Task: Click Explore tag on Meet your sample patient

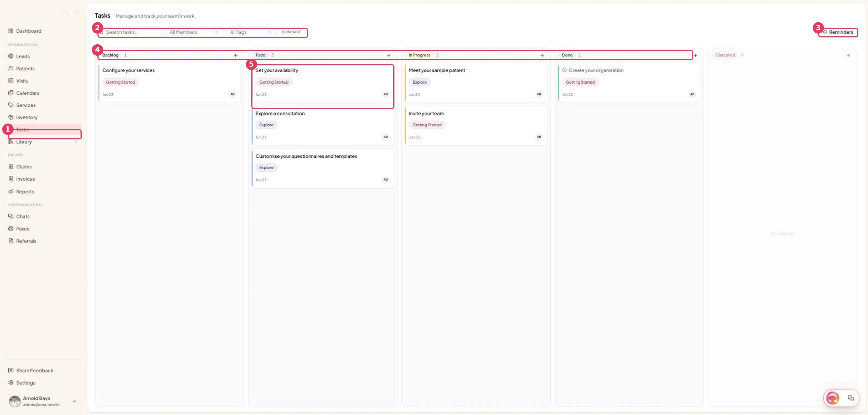Action: tap(420, 82)
